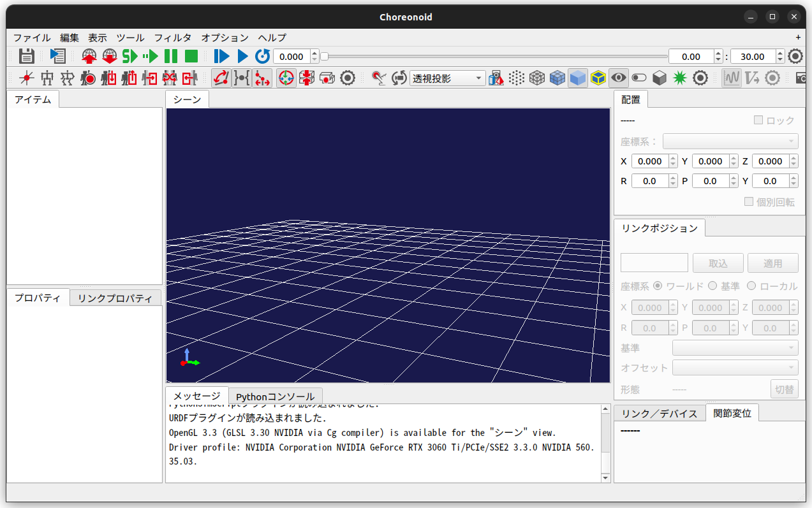Switch to the Pythonコンソール tab
This screenshot has height=508, width=812.
click(x=275, y=396)
